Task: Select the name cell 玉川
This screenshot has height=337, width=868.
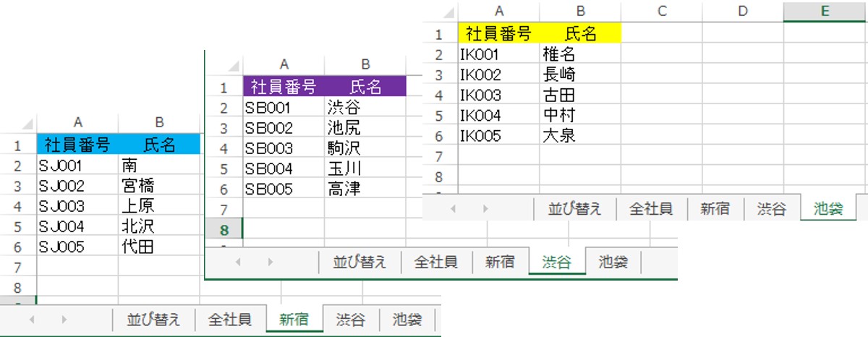Action: [365, 168]
